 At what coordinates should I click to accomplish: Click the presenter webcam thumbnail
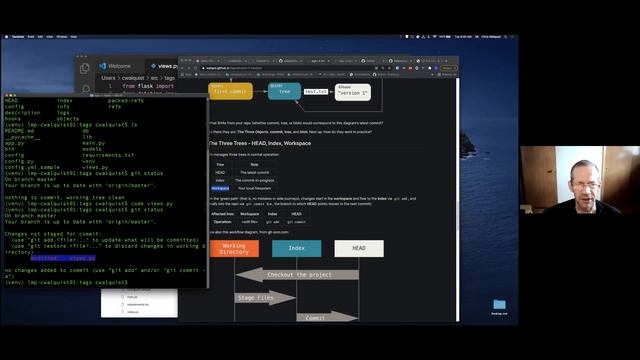(580, 180)
